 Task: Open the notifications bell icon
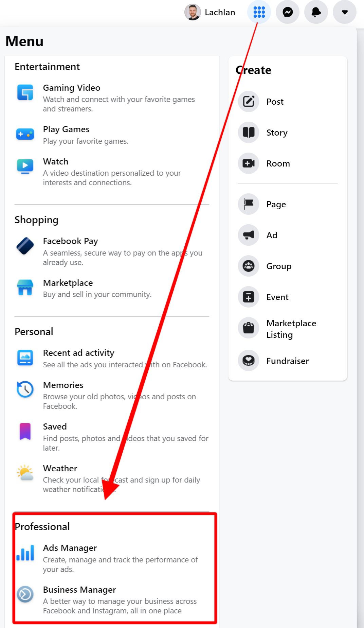[x=316, y=12]
